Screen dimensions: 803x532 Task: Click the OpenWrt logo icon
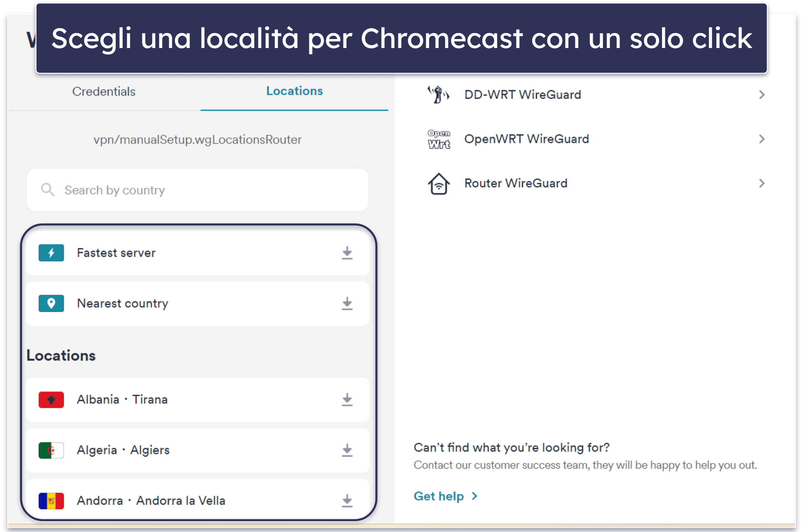(439, 139)
